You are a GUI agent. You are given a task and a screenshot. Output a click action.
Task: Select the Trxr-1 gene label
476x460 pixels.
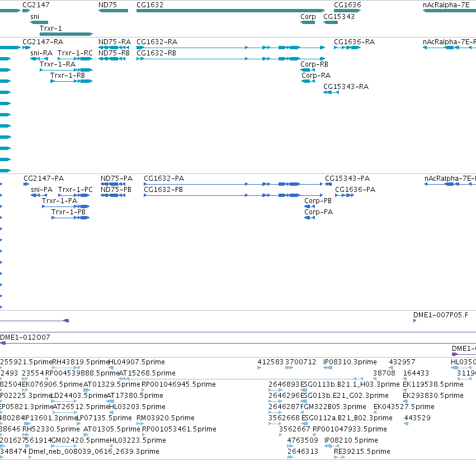click(51, 28)
